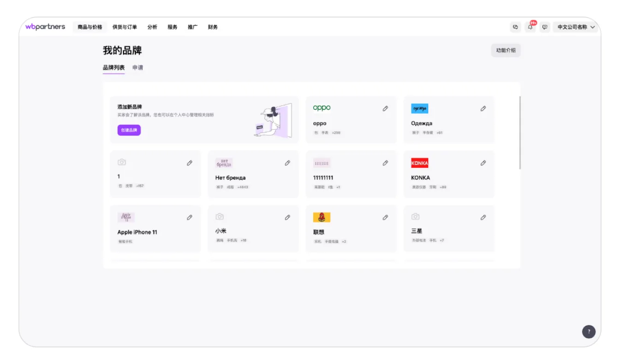The width and height of the screenshot is (620, 364).
Task: Click the wbpartners logo
Action: [x=45, y=27]
